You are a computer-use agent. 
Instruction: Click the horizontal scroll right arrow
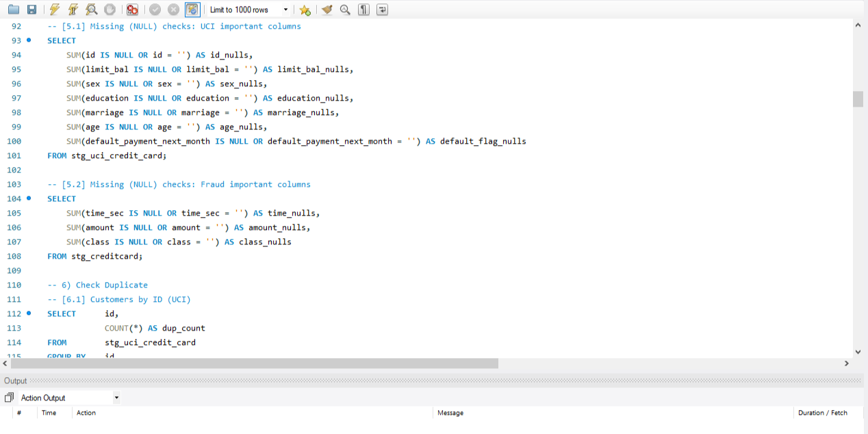point(847,363)
